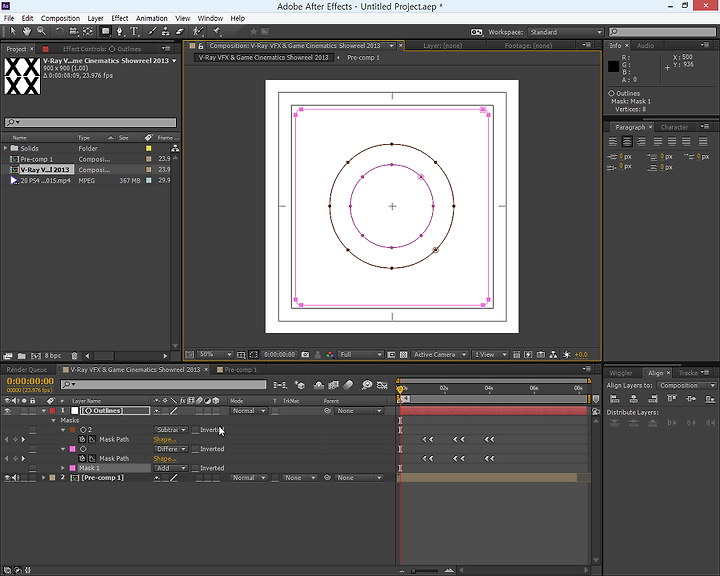Select the Unified Camera tool
The height and width of the screenshot is (576, 720).
[x=73, y=31]
